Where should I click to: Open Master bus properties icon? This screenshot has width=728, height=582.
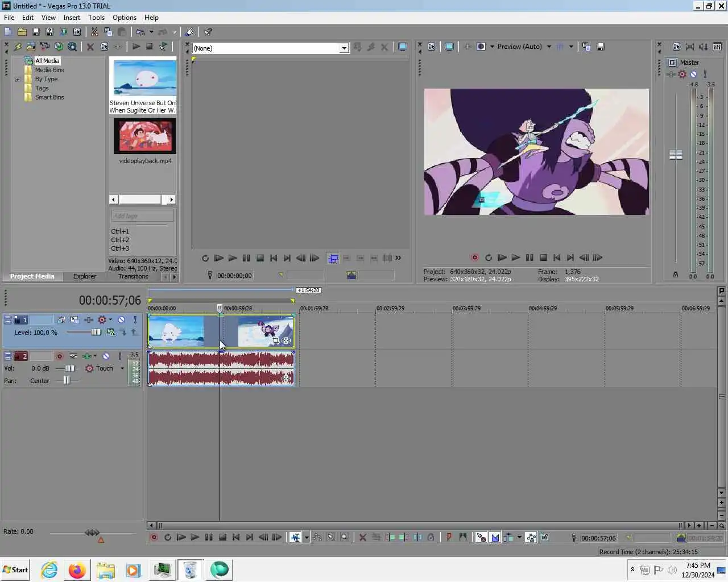(x=676, y=47)
